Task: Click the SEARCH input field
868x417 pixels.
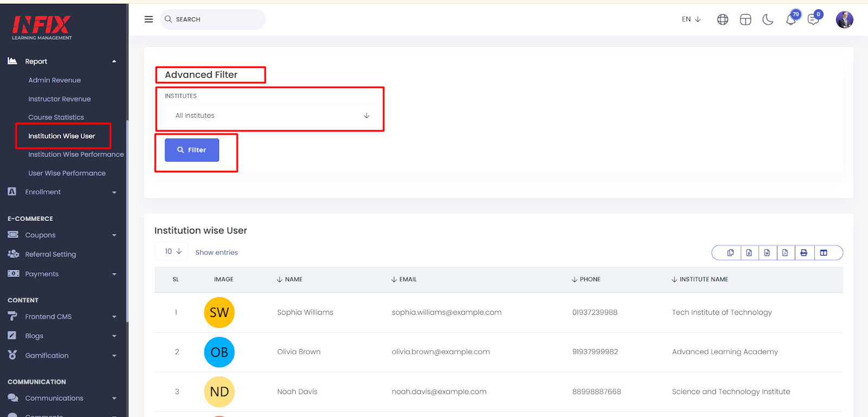Action: [x=213, y=19]
